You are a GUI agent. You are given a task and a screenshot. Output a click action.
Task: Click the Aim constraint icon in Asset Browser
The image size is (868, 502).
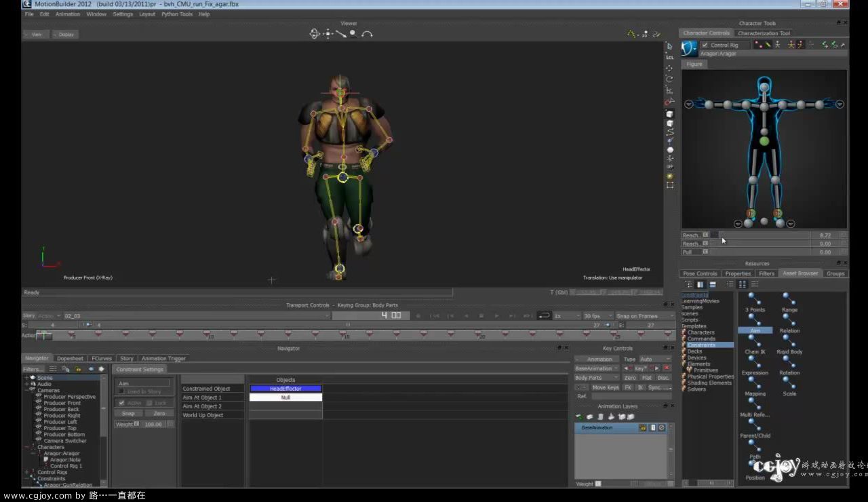(755, 321)
